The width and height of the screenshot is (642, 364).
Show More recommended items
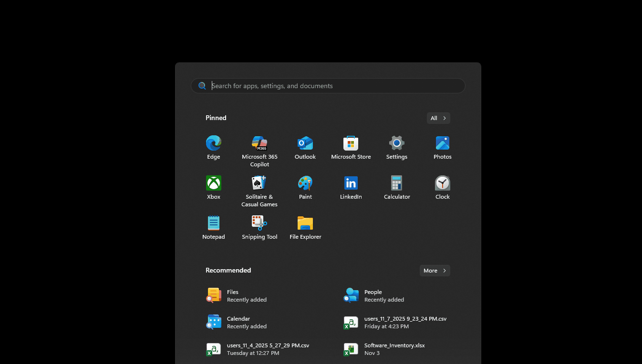435,271
